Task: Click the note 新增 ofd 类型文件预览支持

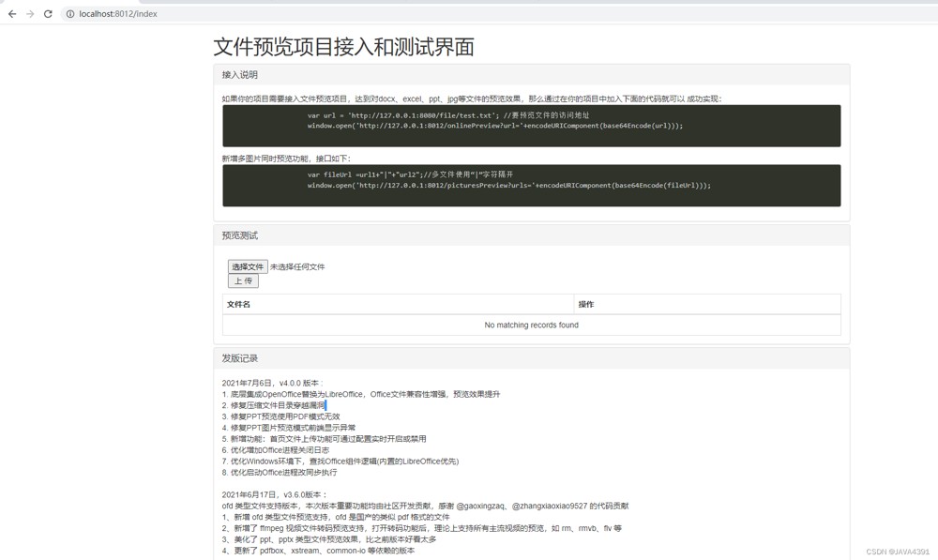Action: coord(336,517)
